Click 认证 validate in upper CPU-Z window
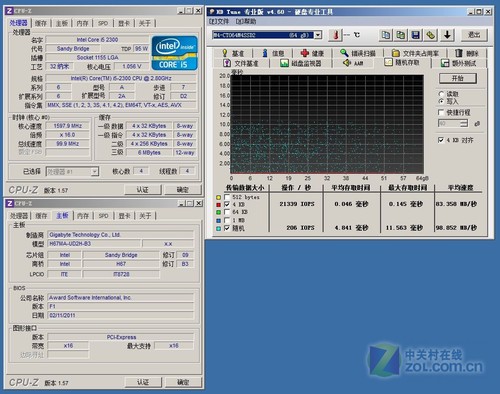The image size is (500, 394). (x=143, y=190)
